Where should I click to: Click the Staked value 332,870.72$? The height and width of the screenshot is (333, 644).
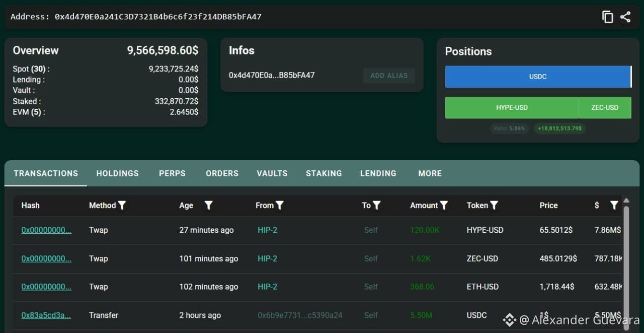point(177,101)
